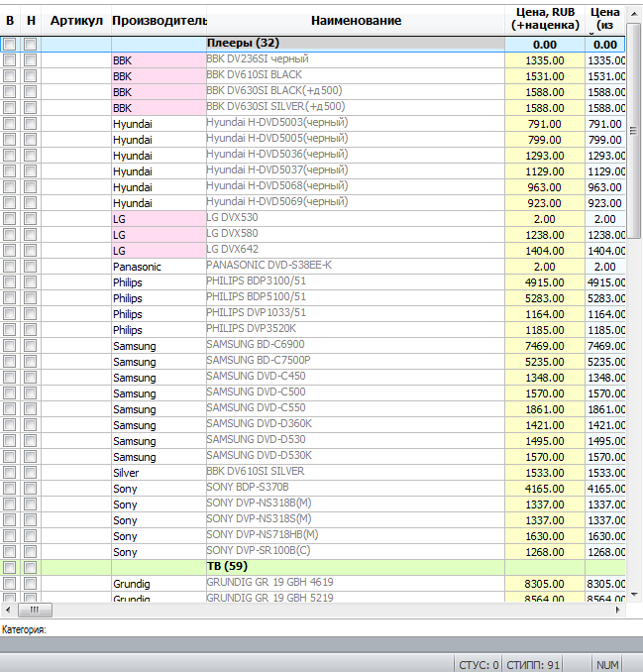Tick the В checkbox for BBK DV236SI черный

(10, 60)
